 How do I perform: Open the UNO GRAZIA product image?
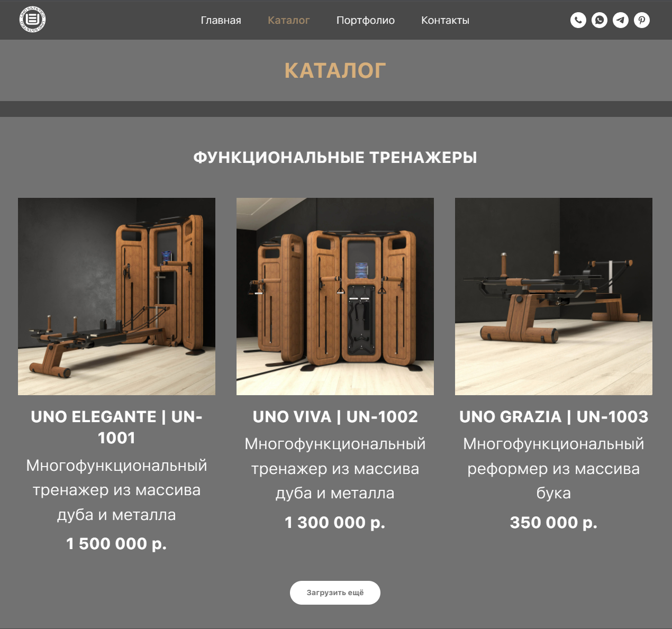tap(553, 296)
